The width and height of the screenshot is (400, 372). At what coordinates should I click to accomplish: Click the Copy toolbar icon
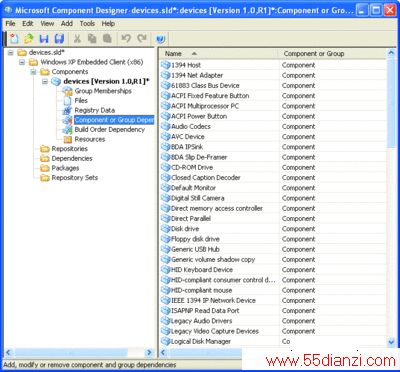pos(92,39)
